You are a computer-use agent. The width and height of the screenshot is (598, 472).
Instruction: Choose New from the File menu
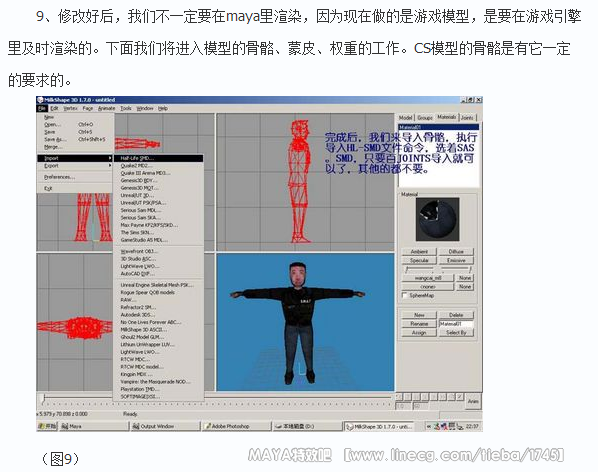75,117
